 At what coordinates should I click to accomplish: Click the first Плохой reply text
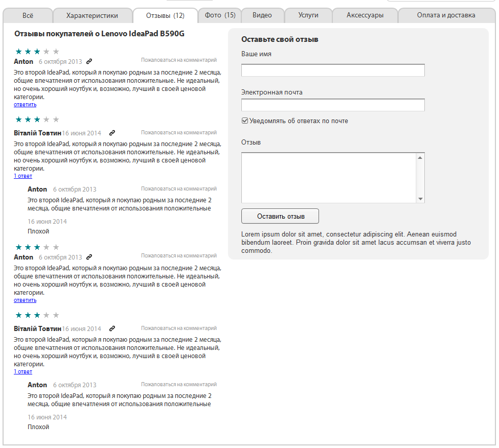click(x=38, y=231)
